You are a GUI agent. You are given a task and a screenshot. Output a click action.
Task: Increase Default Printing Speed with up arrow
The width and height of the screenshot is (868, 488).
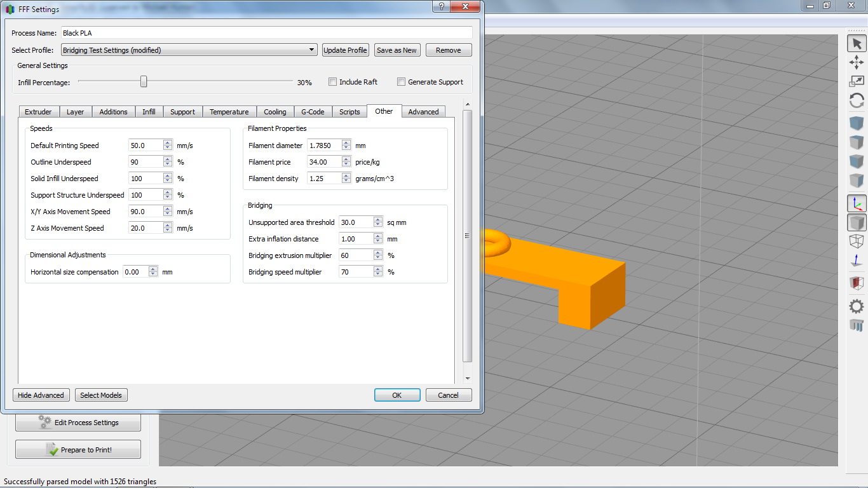(168, 143)
